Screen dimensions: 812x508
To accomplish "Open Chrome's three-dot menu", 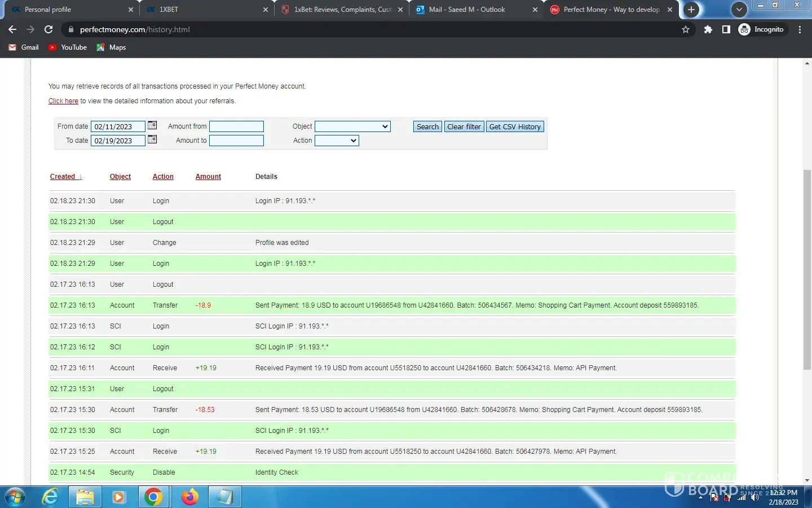I will 800,29.
